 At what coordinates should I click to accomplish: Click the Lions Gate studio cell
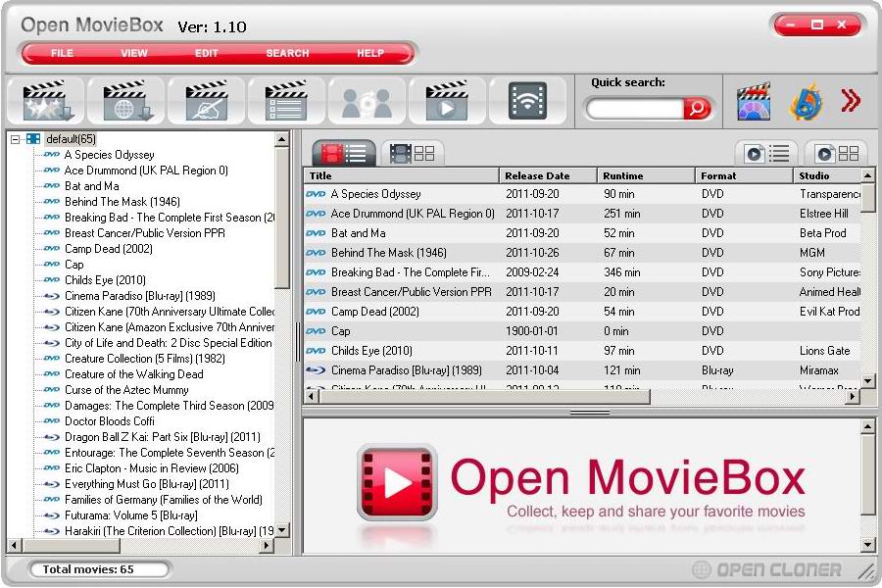824,351
